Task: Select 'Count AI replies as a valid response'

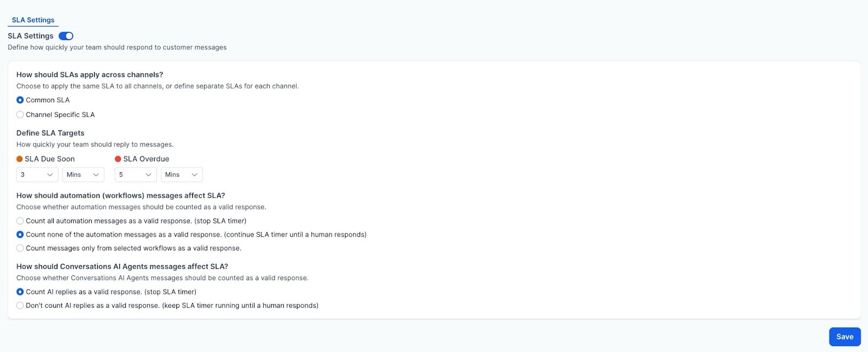Action: (x=20, y=292)
